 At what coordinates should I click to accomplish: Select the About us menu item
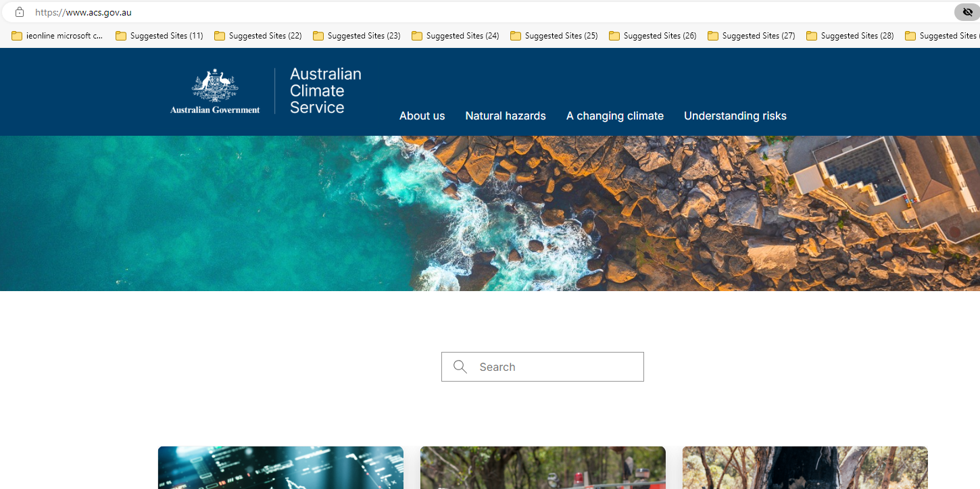coord(422,115)
